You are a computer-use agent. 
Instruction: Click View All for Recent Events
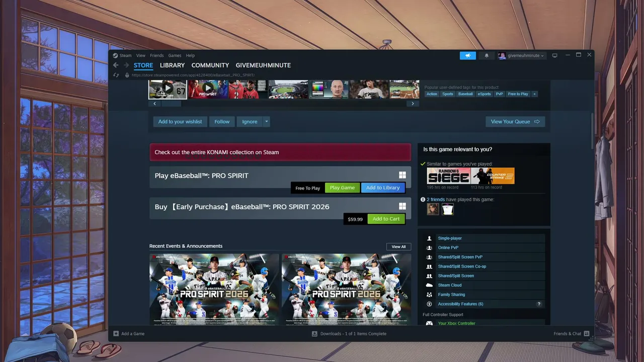click(398, 246)
